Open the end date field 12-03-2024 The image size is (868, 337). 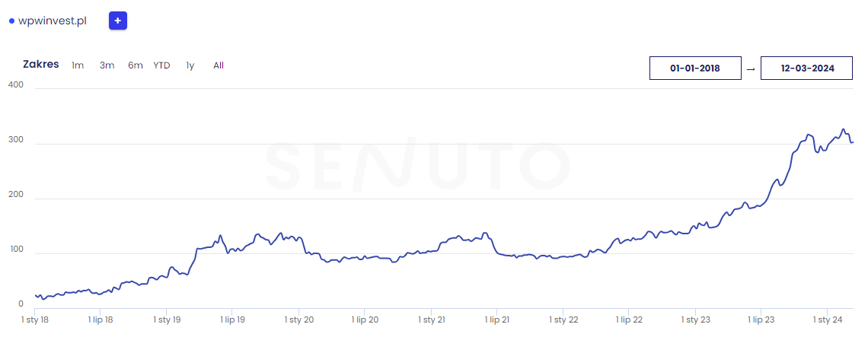807,68
